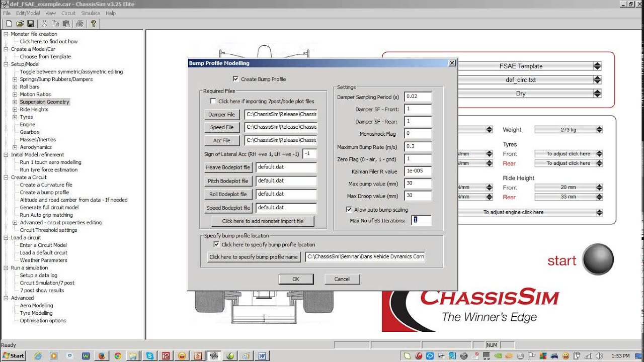
Task: Click OK in Bump Profile Modelling dialog
Action: pos(296,279)
